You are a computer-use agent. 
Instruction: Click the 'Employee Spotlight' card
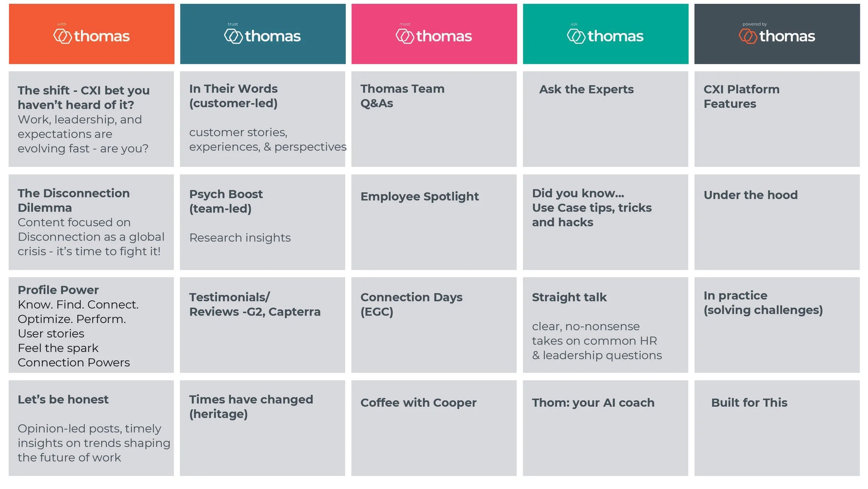tap(434, 222)
